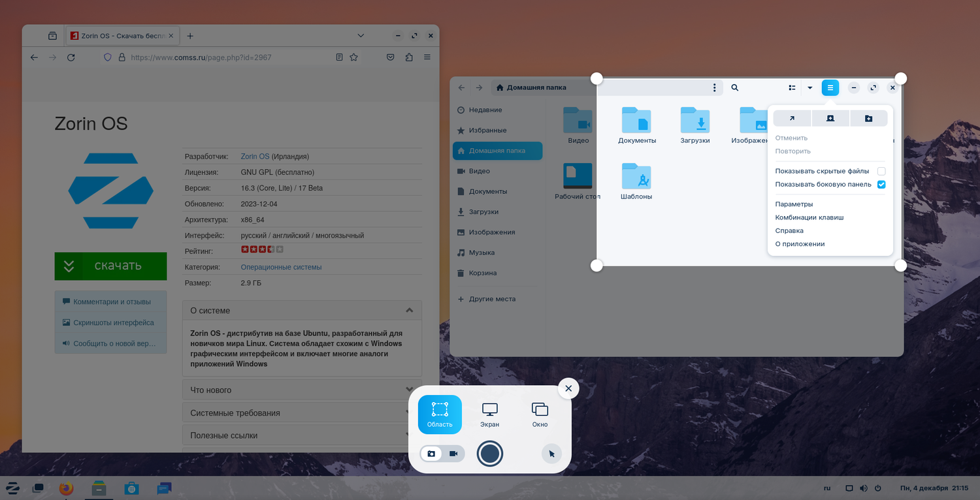Viewport: 980px width, 500px height.
Task: Bookmark the page with the star icon
Action: 353,57
